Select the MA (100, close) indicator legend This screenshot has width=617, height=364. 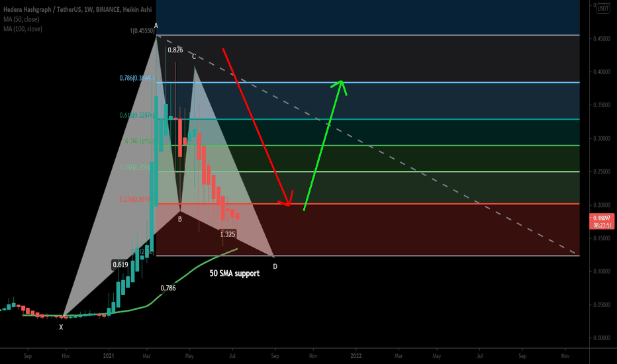pos(23,29)
